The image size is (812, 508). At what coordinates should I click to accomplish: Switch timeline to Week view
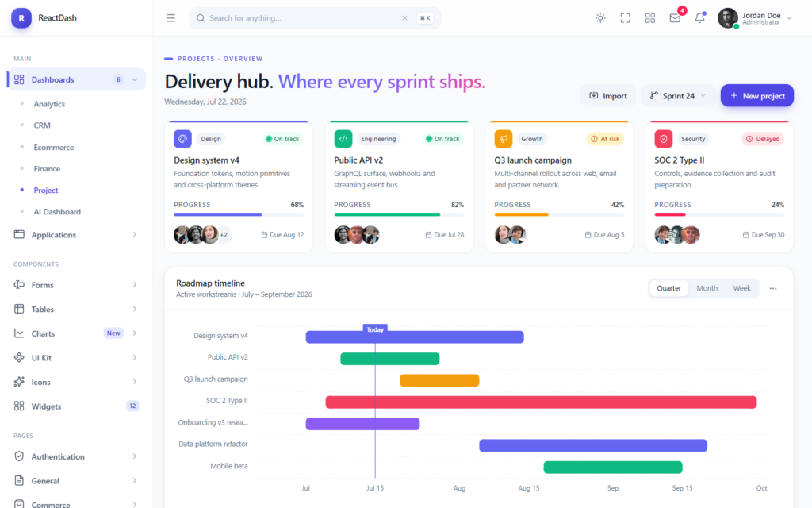pyautogui.click(x=741, y=288)
